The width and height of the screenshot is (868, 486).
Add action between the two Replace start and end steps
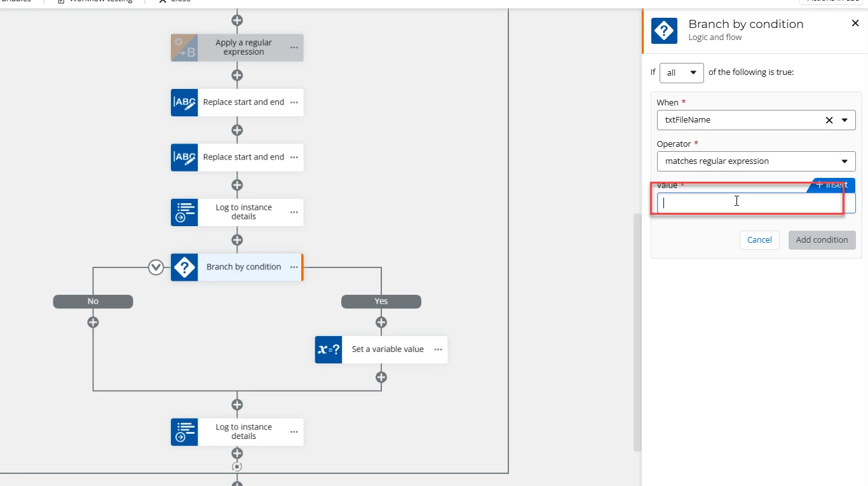(237, 130)
